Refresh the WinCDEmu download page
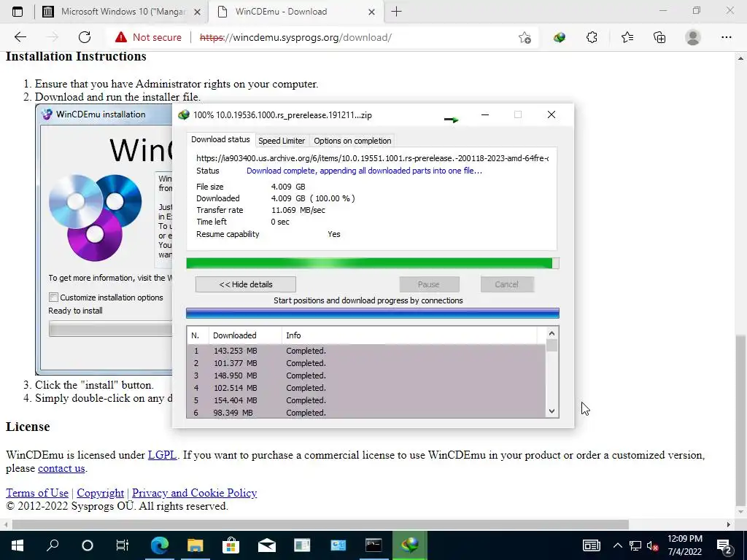 tap(85, 37)
